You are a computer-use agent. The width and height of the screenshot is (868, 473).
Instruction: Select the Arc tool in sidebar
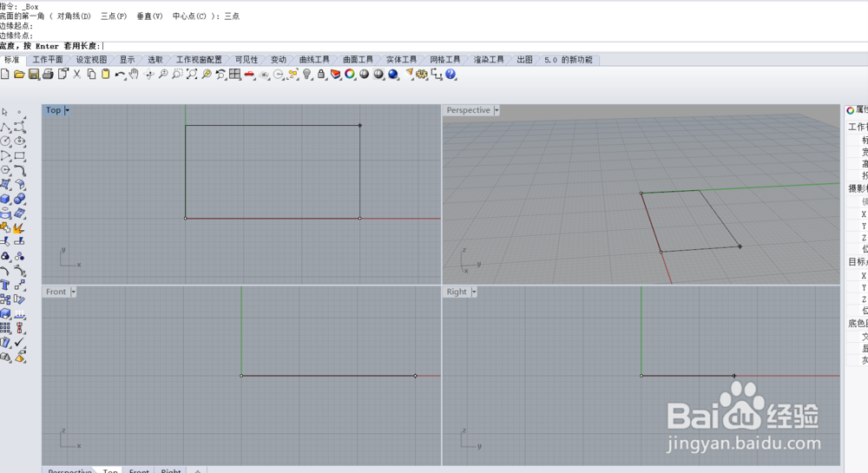pos(5,155)
